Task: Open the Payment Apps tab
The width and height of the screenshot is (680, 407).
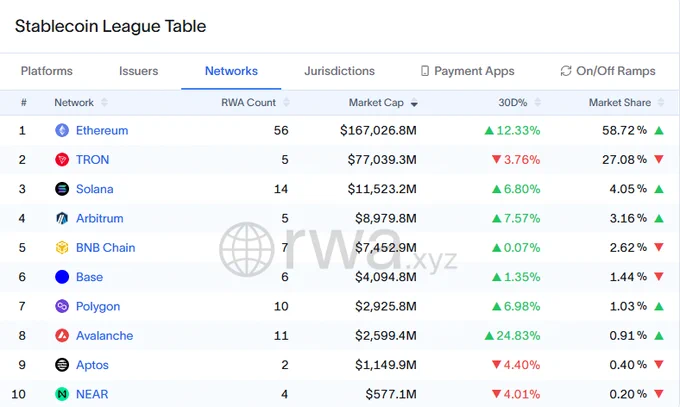Action: pos(468,71)
